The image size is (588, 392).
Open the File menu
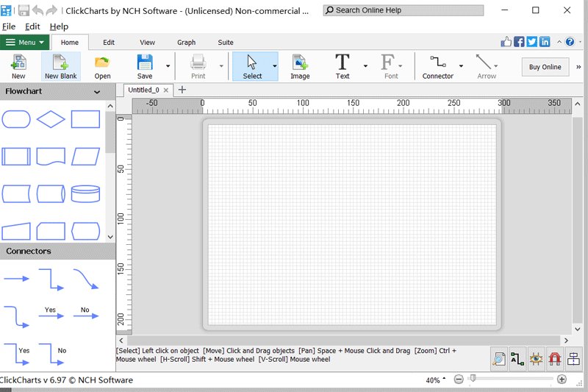(x=9, y=26)
